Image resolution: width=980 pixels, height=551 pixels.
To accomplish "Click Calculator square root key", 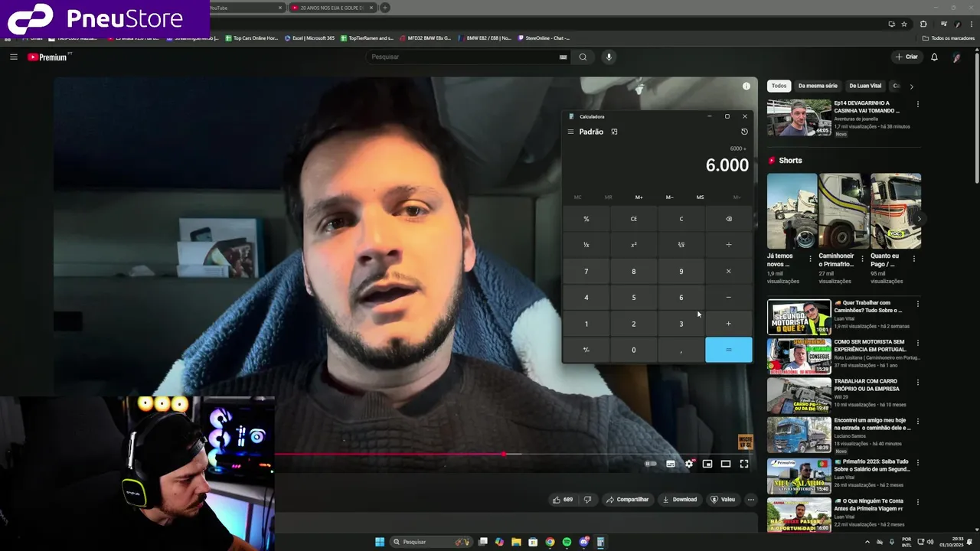I will coord(681,245).
